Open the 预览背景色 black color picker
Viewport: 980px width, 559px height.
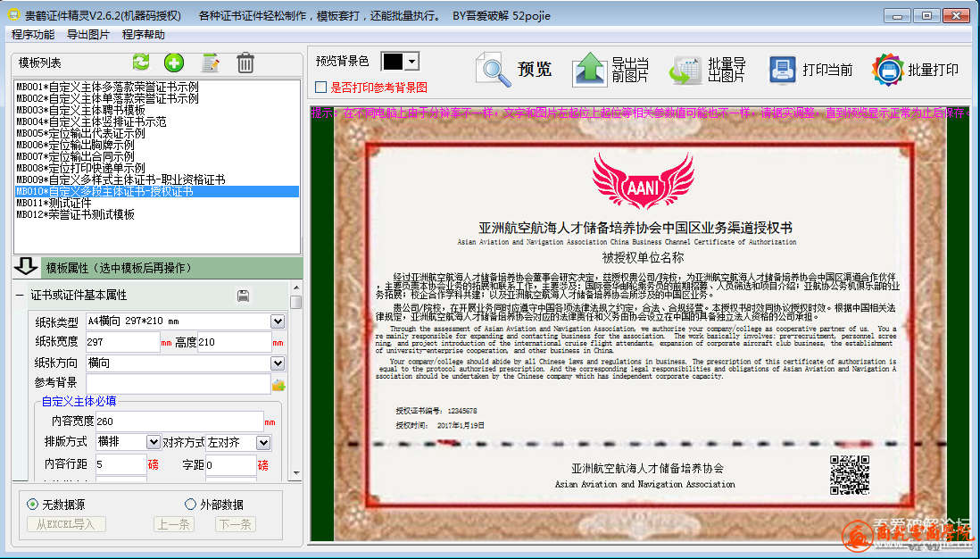pyautogui.click(x=411, y=62)
